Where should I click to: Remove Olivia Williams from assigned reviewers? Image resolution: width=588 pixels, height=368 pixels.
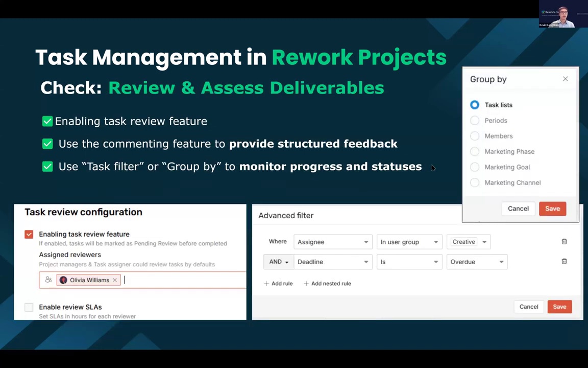click(x=115, y=280)
